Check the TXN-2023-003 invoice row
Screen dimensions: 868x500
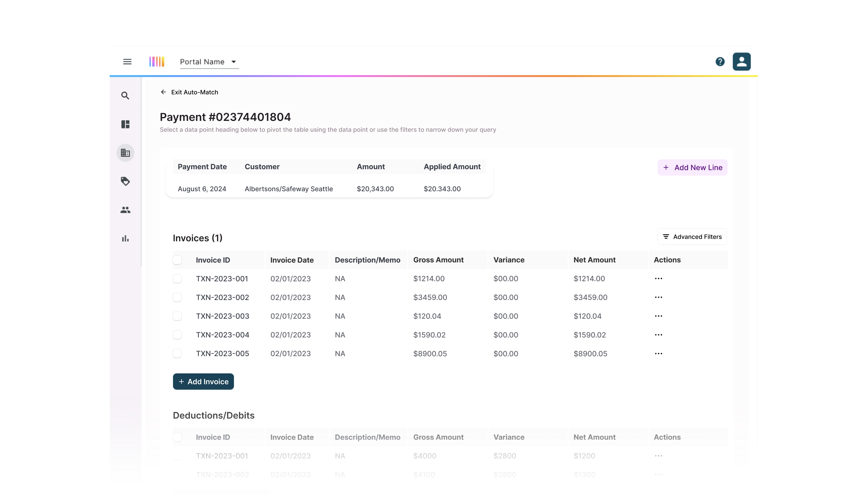coord(177,316)
